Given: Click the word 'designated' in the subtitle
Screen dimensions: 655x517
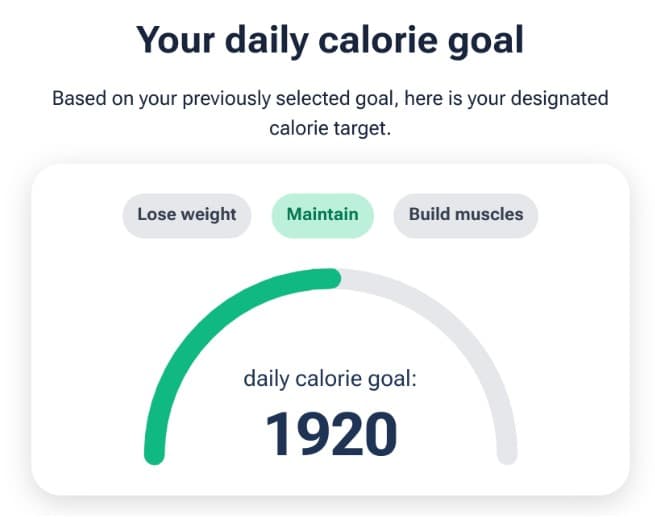Looking at the screenshot, I should 560,99.
